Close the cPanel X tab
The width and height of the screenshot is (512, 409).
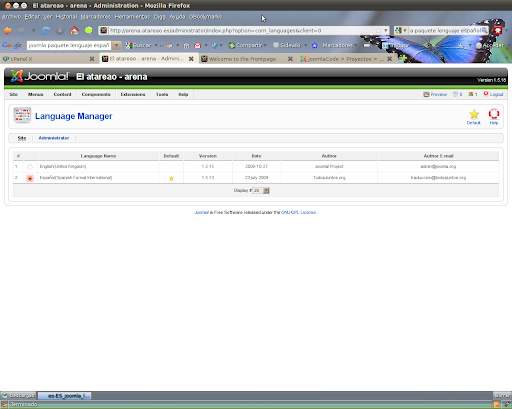pyautogui.click(x=92, y=59)
